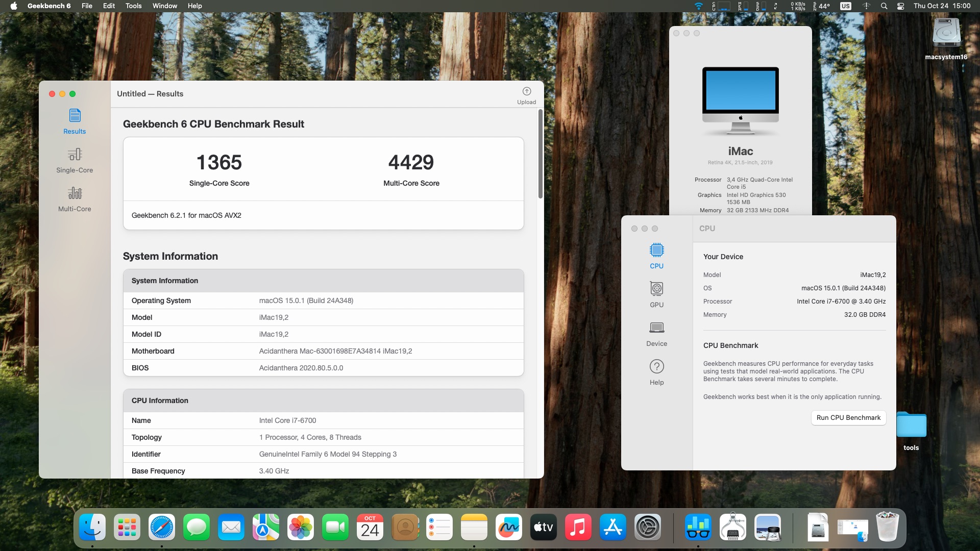The image size is (980, 551).
Task: Open Photos from the Dock
Action: (x=301, y=527)
